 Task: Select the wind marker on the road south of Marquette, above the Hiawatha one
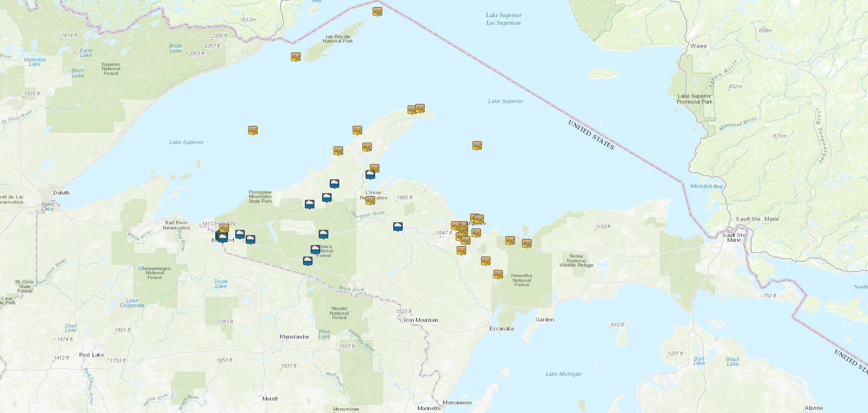pos(486,261)
